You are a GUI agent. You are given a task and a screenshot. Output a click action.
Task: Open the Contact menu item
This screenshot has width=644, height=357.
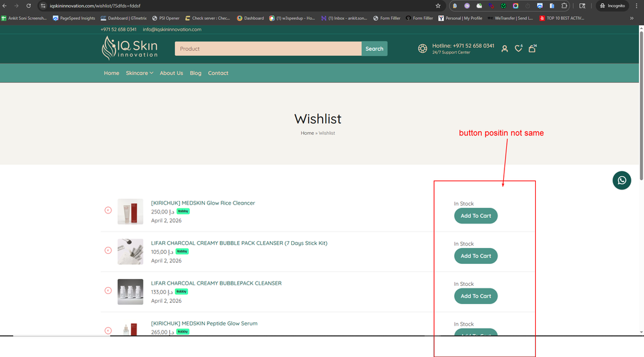pos(218,73)
